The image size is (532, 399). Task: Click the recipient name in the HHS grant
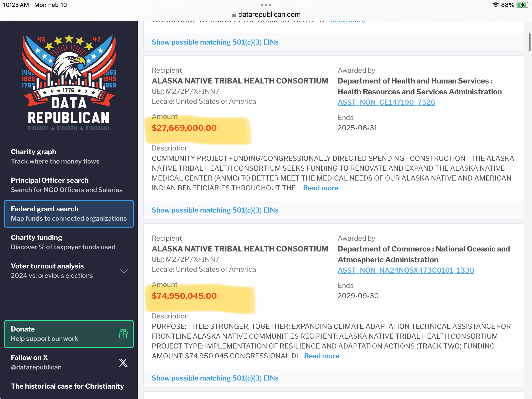point(240,81)
